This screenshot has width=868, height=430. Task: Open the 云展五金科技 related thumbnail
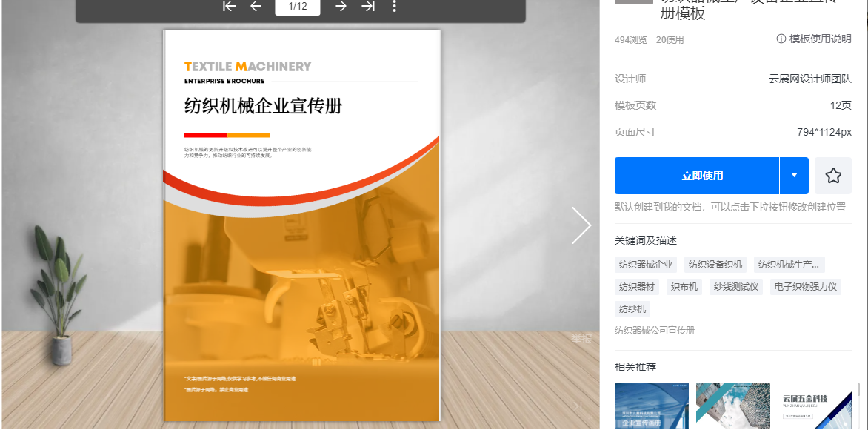(x=814, y=406)
